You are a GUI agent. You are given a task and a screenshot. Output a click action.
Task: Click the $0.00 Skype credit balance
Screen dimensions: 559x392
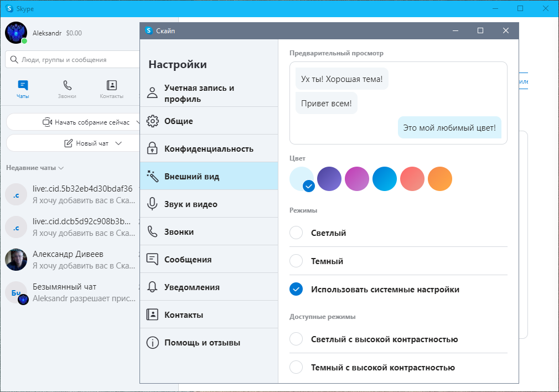(74, 33)
